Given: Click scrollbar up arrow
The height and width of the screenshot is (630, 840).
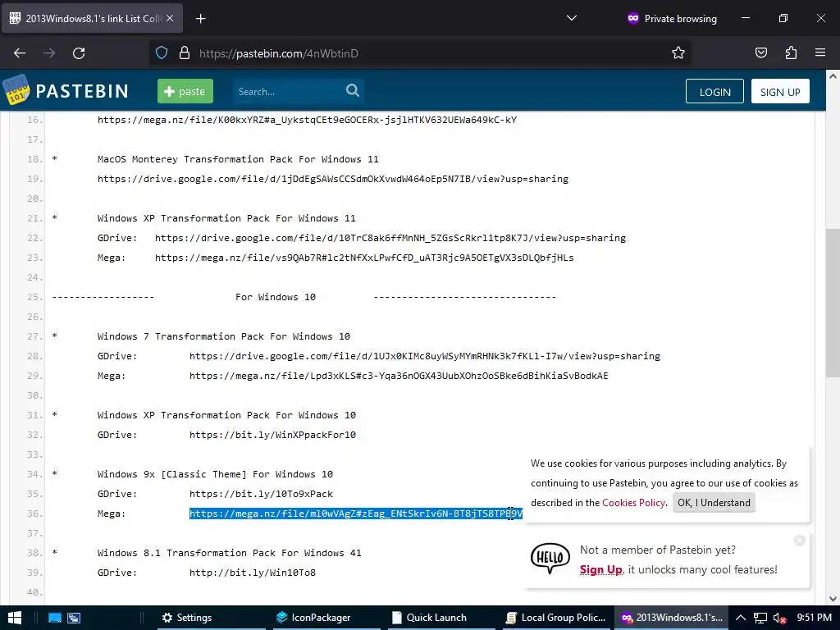Looking at the screenshot, I should 833,76.
